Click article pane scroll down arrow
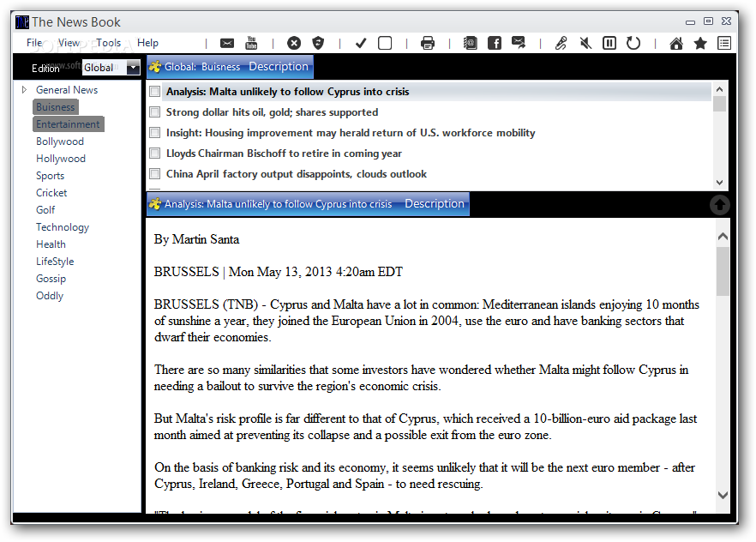756x542 pixels. [x=723, y=495]
